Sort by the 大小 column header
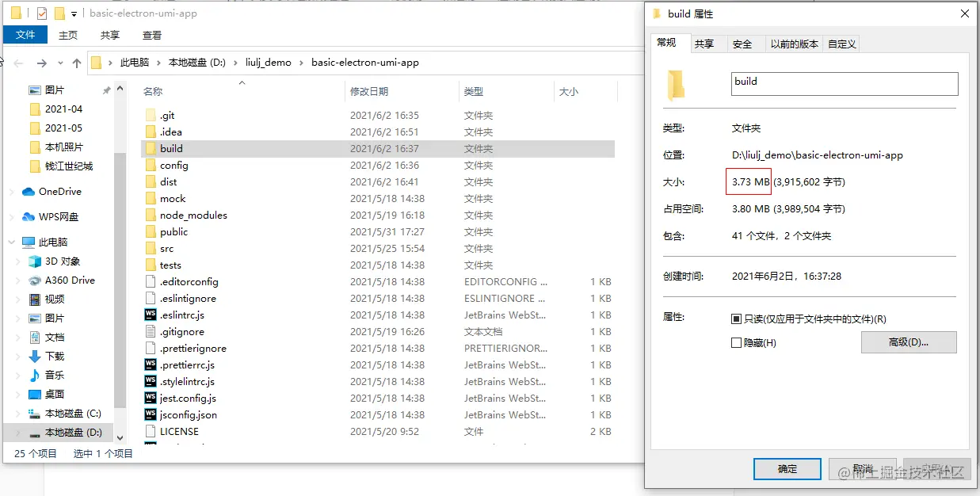This screenshot has width=980, height=496. pyautogui.click(x=584, y=92)
